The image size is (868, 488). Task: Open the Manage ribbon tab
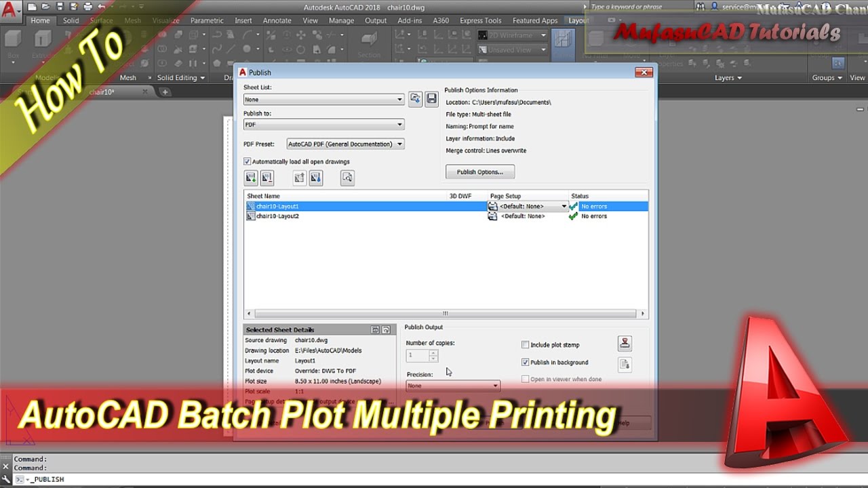tap(341, 20)
